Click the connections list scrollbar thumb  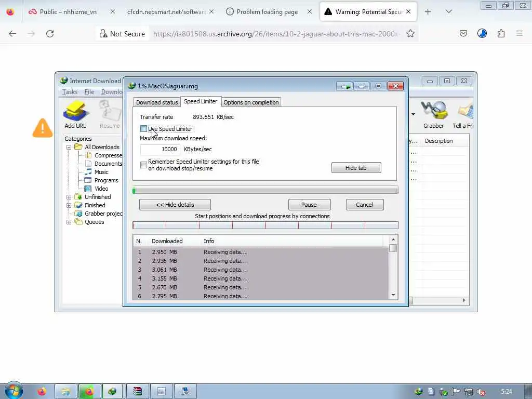click(393, 248)
